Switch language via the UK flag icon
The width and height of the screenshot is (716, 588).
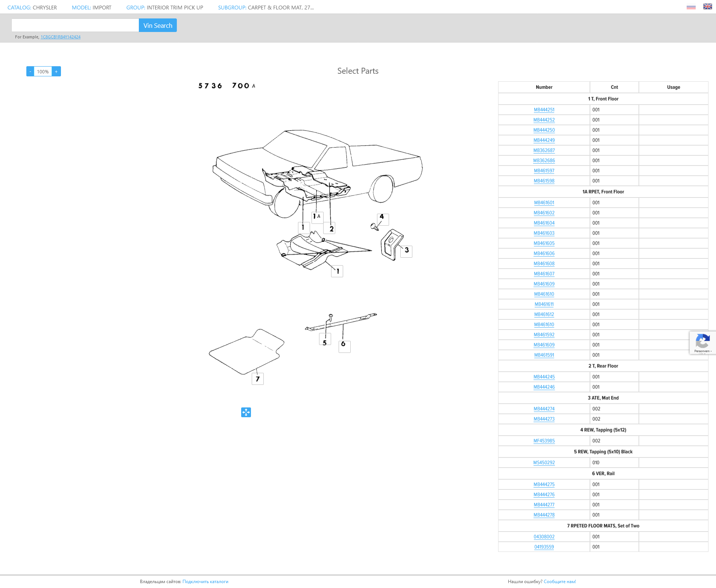[707, 7]
